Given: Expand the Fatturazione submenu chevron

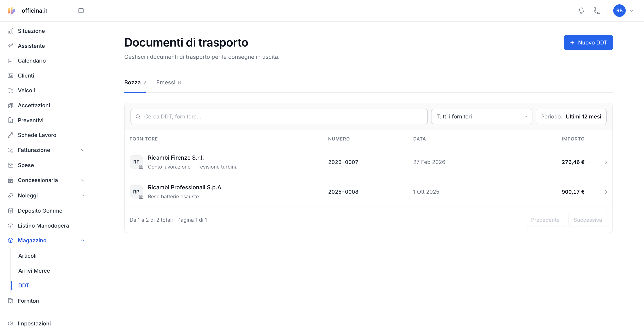Looking at the screenshot, I should [x=83, y=150].
